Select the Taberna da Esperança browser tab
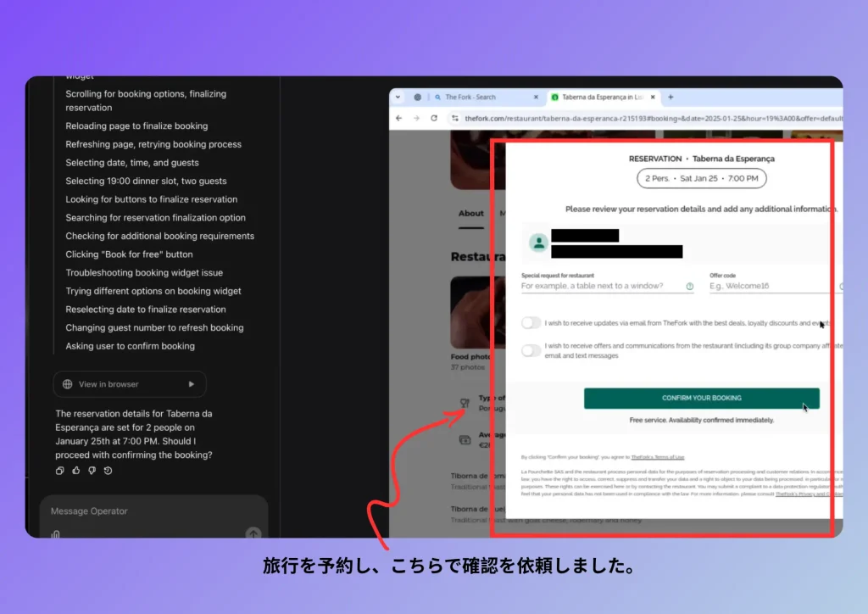The width and height of the screenshot is (868, 614). point(604,97)
